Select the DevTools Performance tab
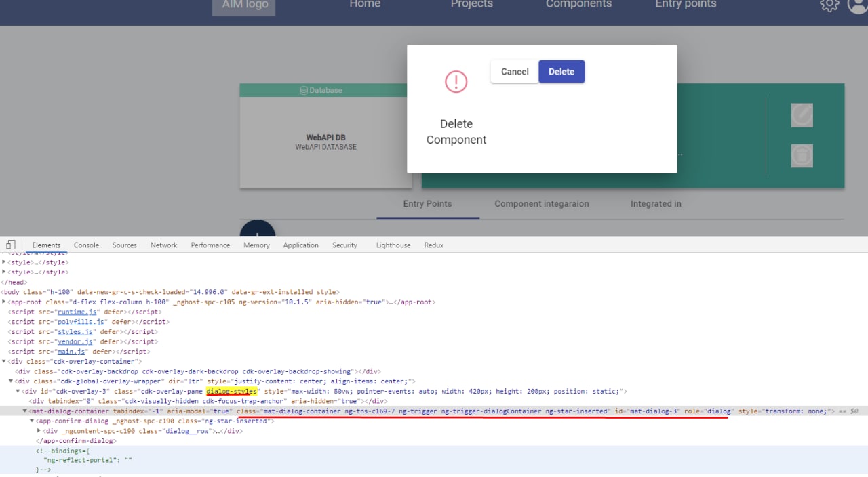Image resolution: width=868 pixels, height=477 pixels. [210, 245]
